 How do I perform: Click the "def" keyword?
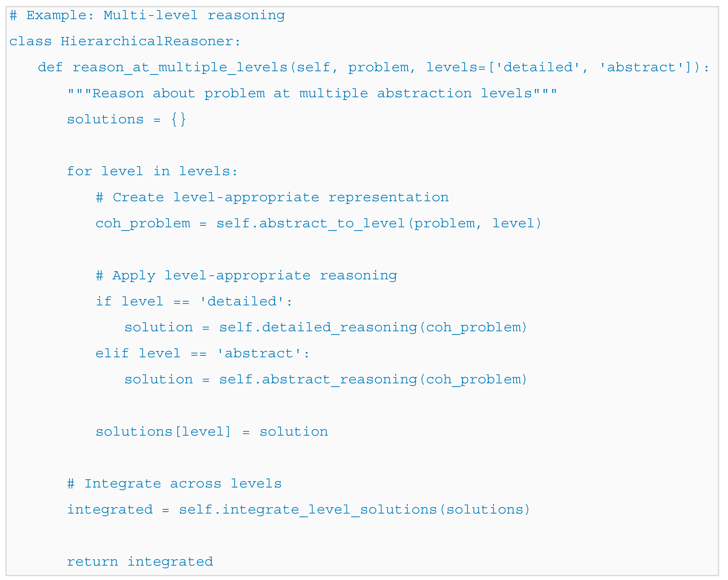[50, 67]
